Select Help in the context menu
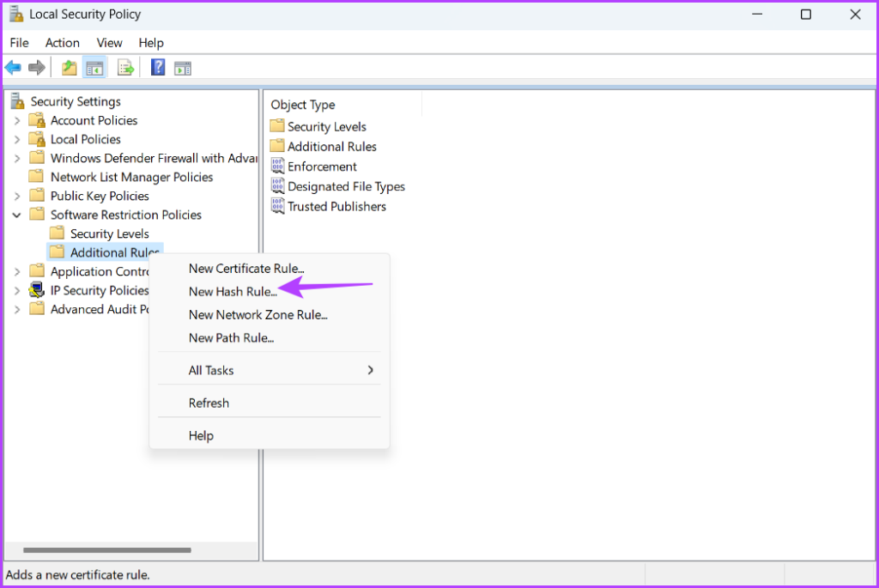 coord(269,435)
